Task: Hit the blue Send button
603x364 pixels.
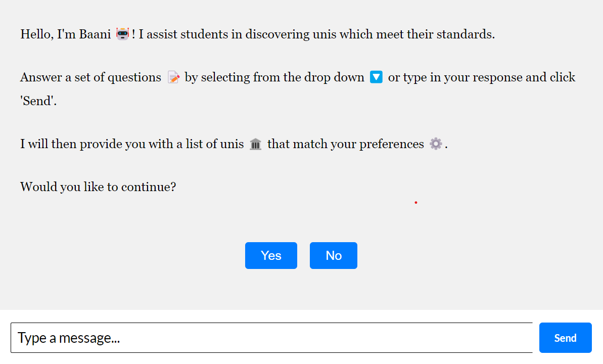Action: (x=565, y=338)
